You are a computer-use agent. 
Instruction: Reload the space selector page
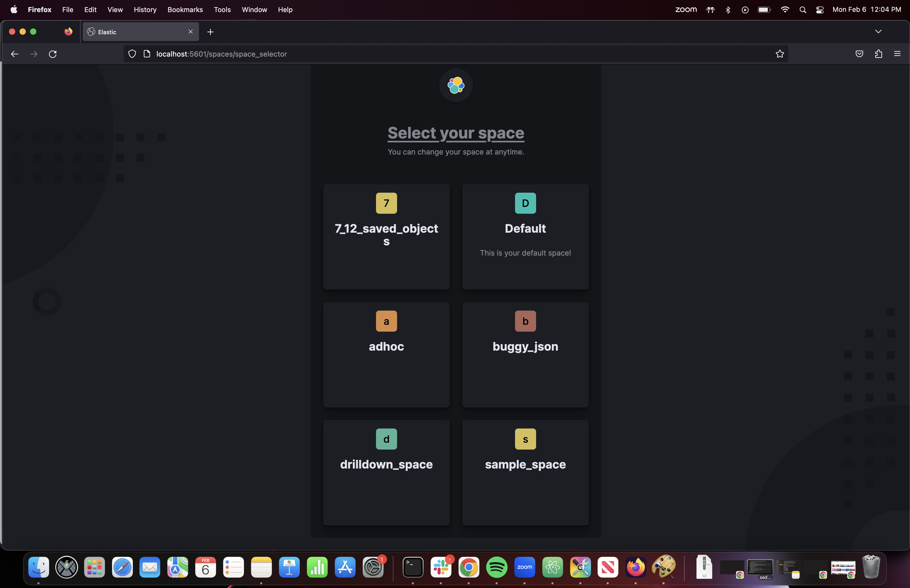(53, 54)
